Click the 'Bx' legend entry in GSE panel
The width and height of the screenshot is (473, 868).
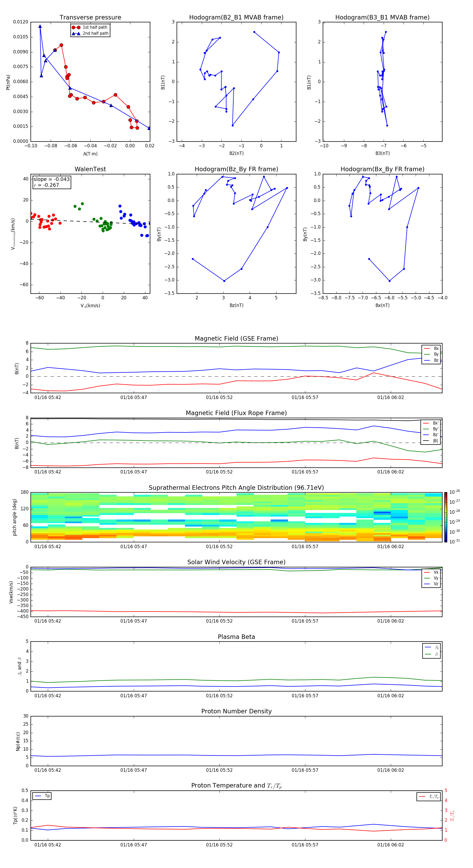431,349
